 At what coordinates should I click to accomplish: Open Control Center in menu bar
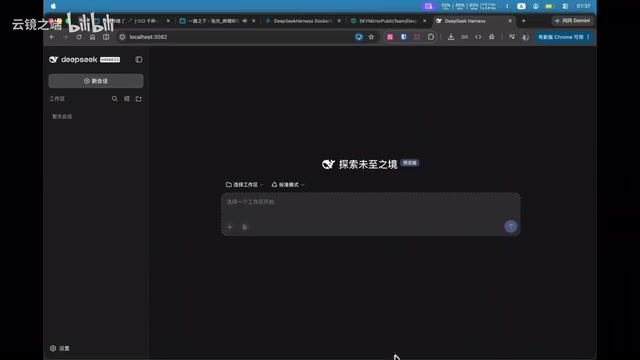tap(565, 6)
